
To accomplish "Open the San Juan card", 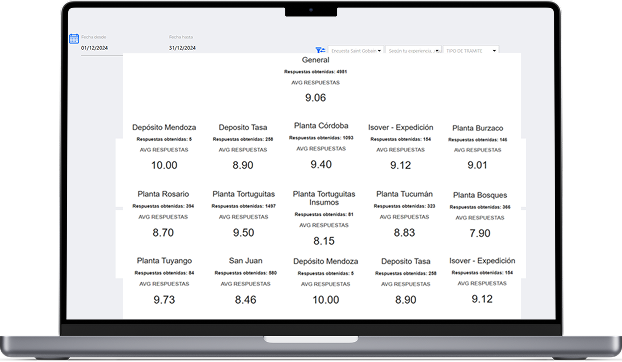I will point(246,260).
